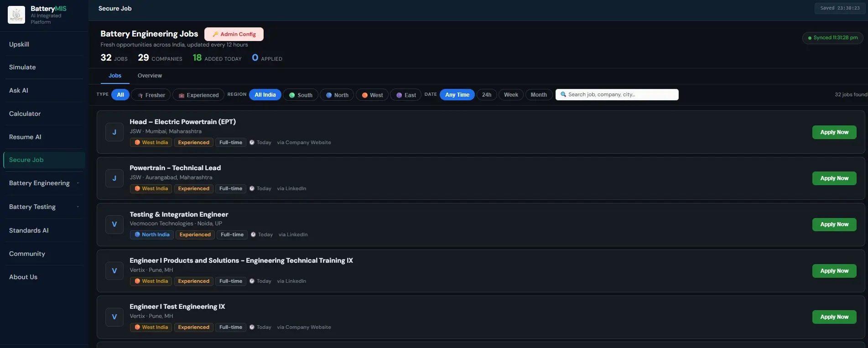This screenshot has height=348, width=868.
Task: Click the Saved 23:38:23 indicator
Action: [x=840, y=8]
